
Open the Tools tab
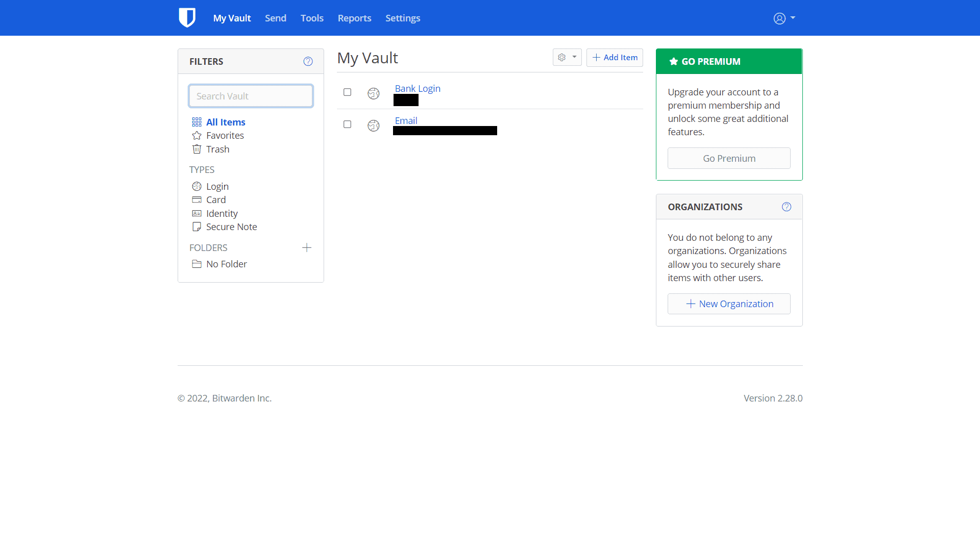312,18
